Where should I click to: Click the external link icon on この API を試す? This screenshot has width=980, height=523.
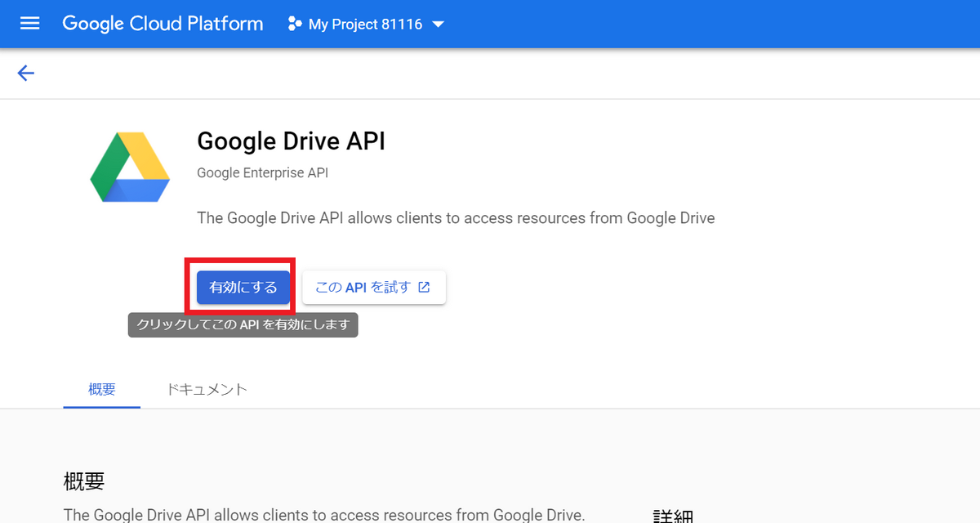tap(424, 288)
